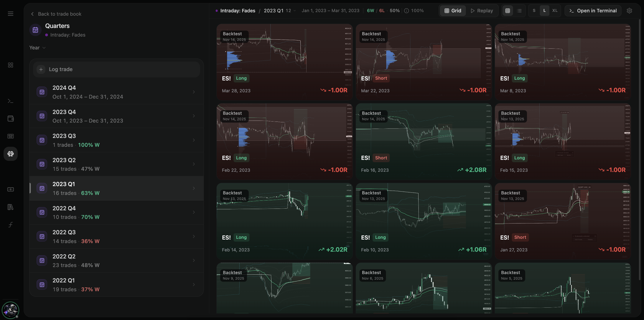Select the 2022 Q2 quarter row
Screen dimensions: 644x320
coord(117,260)
